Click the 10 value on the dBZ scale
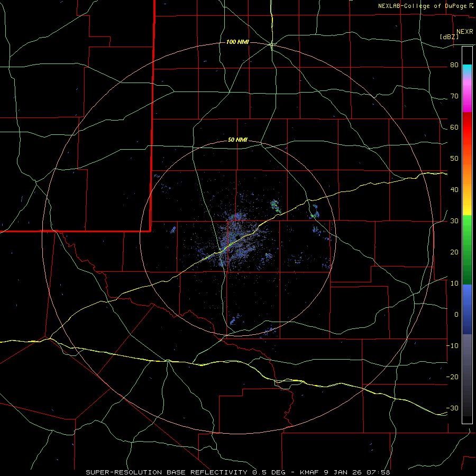 click(x=454, y=283)
